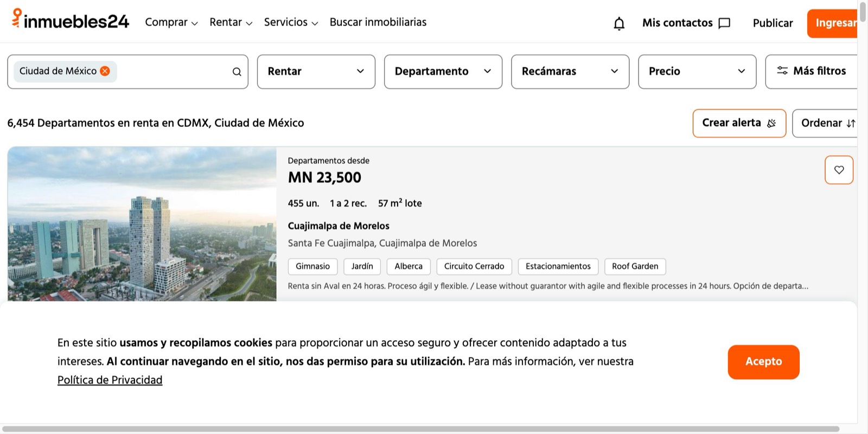Remove the Ciudad de México location chip

tap(105, 71)
